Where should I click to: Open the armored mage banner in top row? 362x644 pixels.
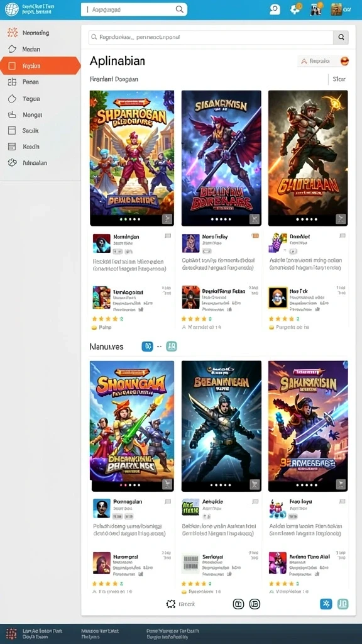tap(308, 158)
